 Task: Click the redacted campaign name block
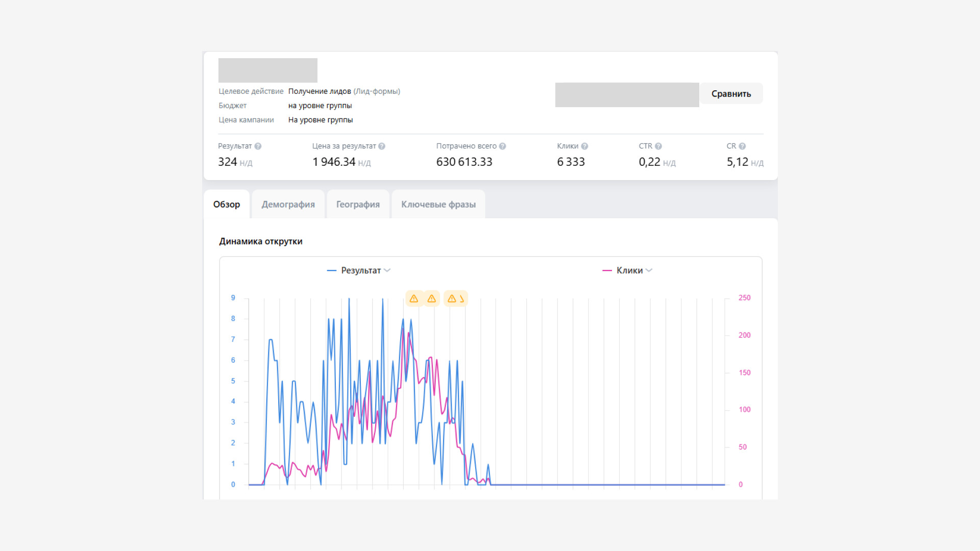268,70
